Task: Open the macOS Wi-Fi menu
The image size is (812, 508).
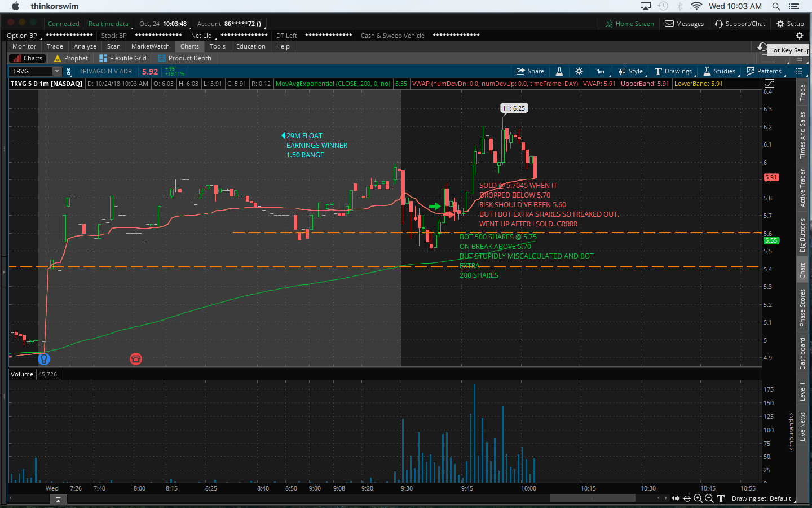Action: tap(696, 6)
